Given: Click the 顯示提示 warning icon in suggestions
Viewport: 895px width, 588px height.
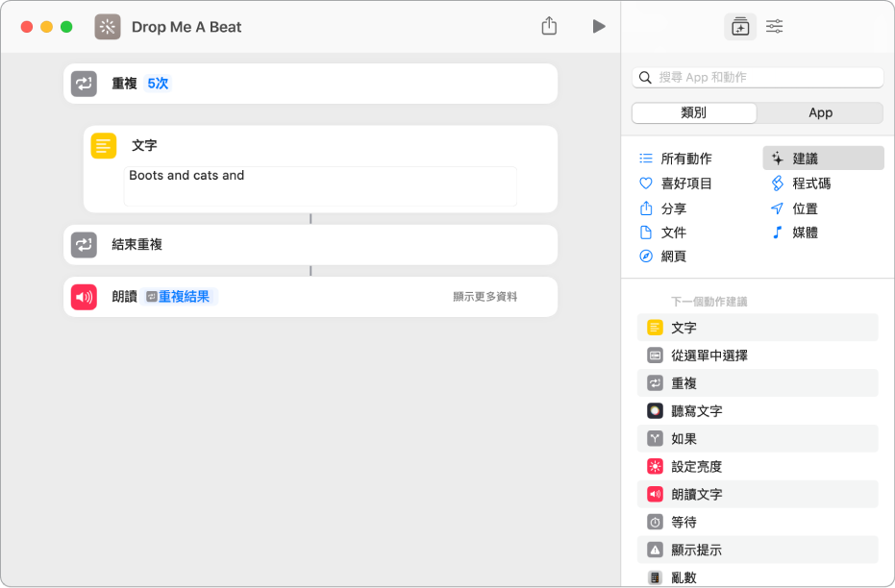Looking at the screenshot, I should pyautogui.click(x=655, y=551).
